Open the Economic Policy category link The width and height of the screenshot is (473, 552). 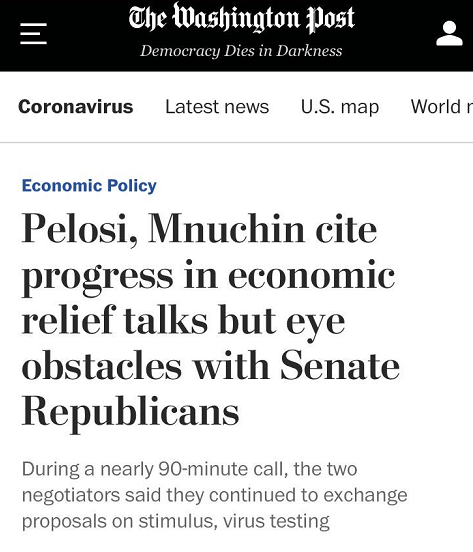pos(89,186)
